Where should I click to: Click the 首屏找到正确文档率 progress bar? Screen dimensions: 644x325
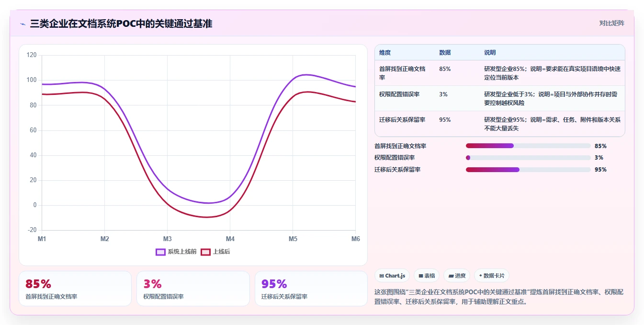click(528, 146)
